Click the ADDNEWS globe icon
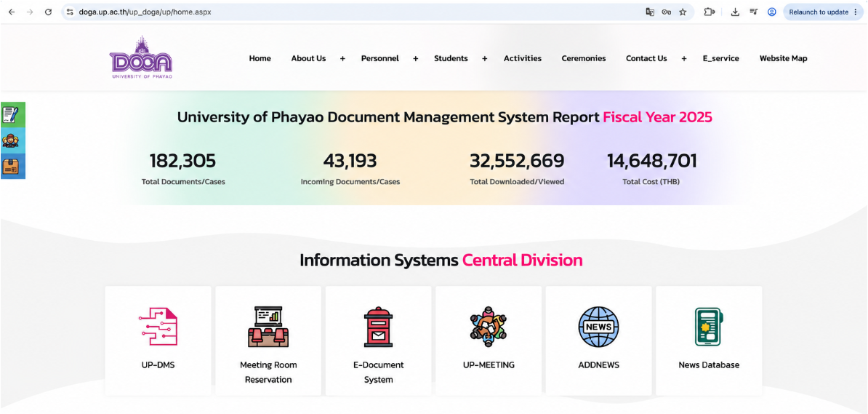Screen dimensions: 868x414 pos(598,327)
